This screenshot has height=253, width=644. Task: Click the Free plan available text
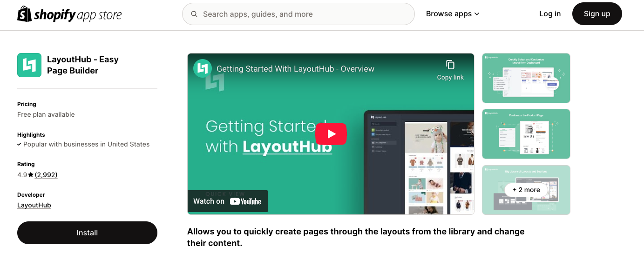point(46,114)
